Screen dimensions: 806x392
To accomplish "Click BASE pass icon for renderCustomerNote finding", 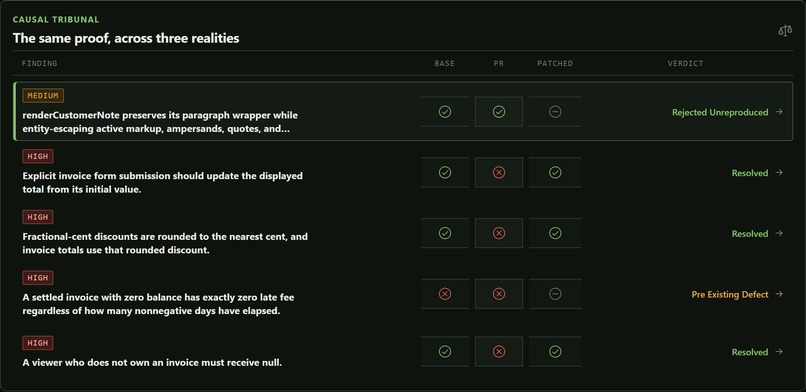I will [445, 111].
